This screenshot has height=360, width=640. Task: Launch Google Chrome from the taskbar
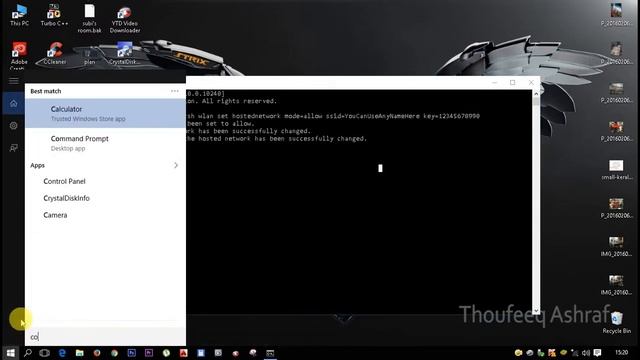click(x=114, y=353)
